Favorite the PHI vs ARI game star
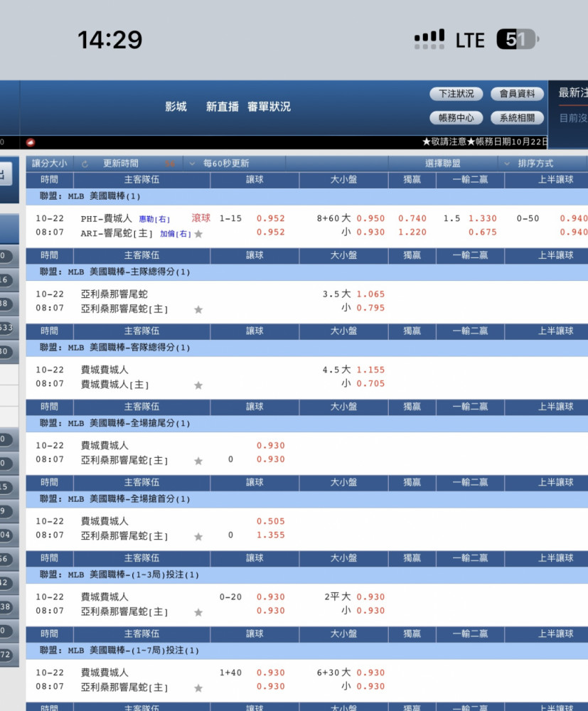Viewport: 588px width, 711px height. (x=198, y=234)
